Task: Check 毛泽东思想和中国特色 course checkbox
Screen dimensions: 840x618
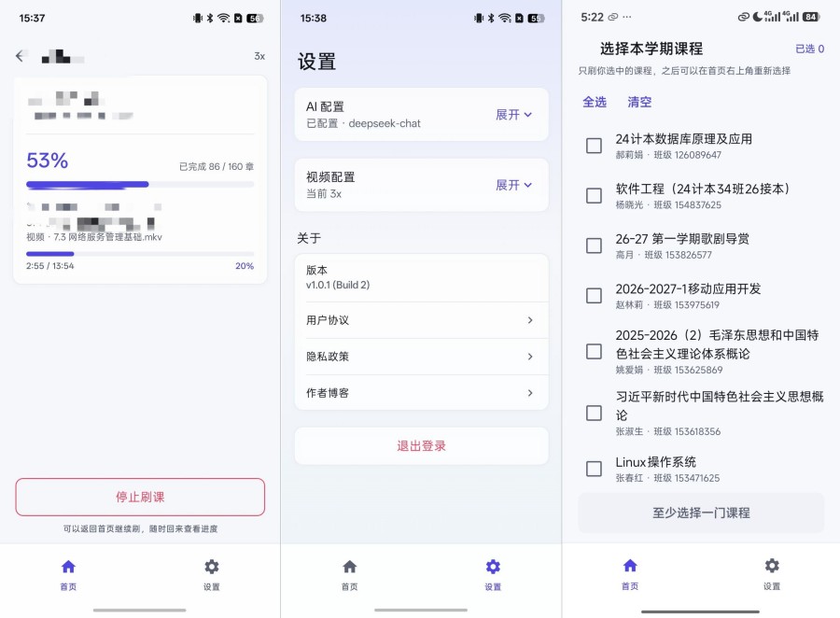Action: (594, 352)
